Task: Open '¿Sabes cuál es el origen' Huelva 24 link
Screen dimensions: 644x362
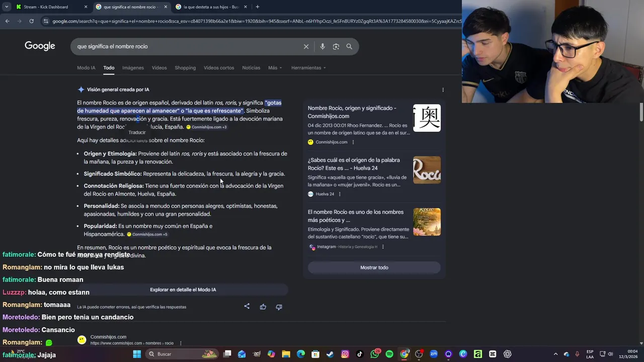Action: click(354, 164)
